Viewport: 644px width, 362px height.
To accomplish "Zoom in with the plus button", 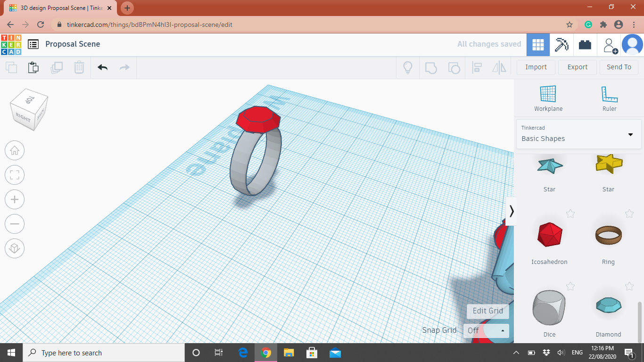I will (x=15, y=199).
